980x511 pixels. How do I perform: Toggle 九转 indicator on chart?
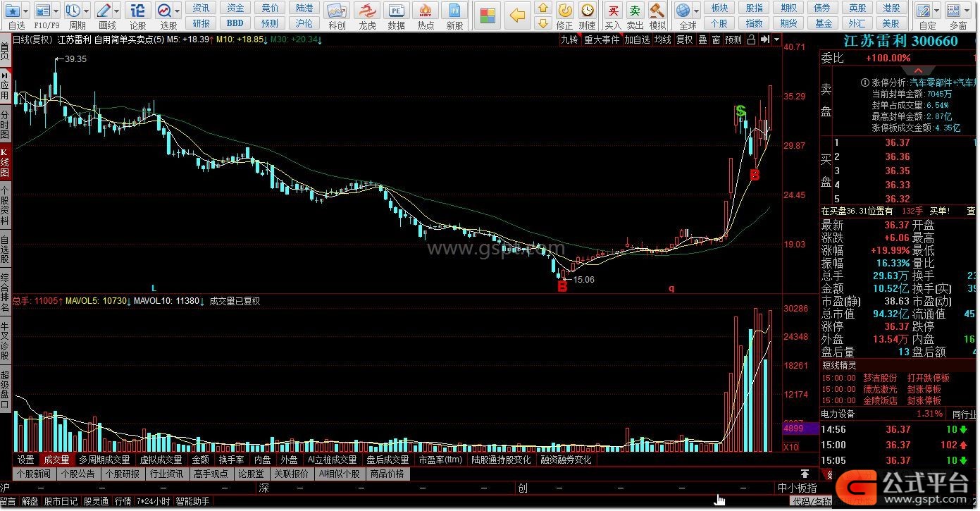(569, 40)
